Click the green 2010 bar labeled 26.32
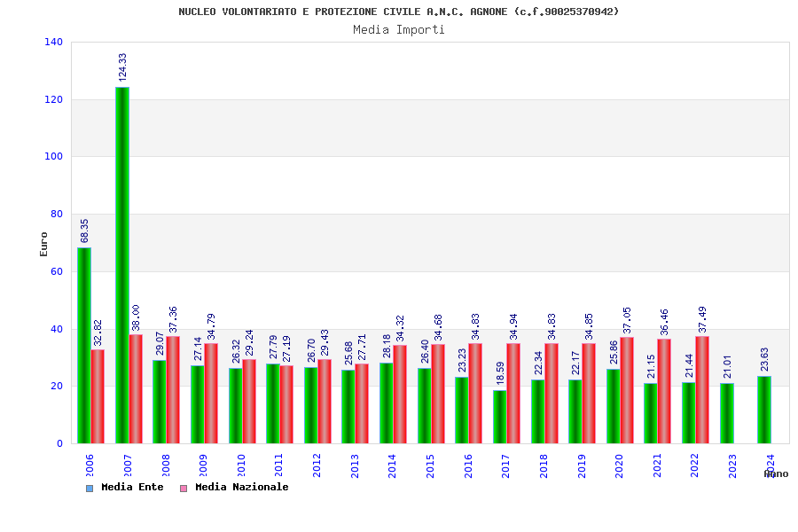 pyautogui.click(x=236, y=406)
